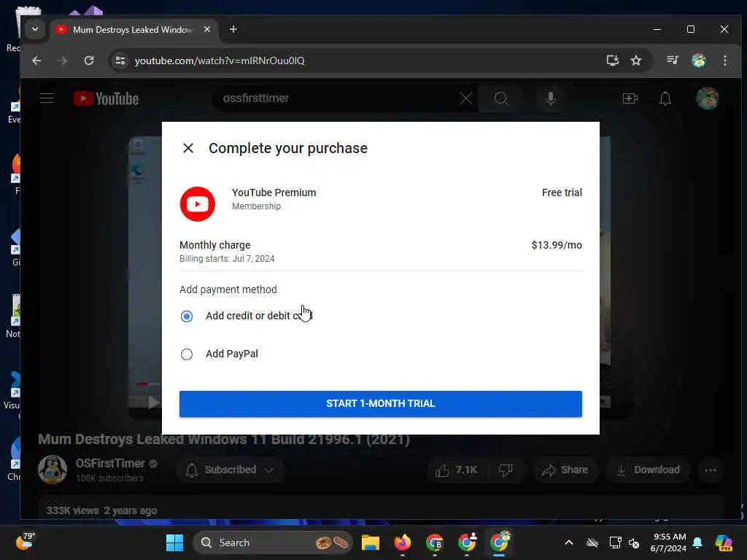Image resolution: width=747 pixels, height=560 pixels.
Task: Close the Mum Destroys Leaked Windows tab
Action: point(207,29)
